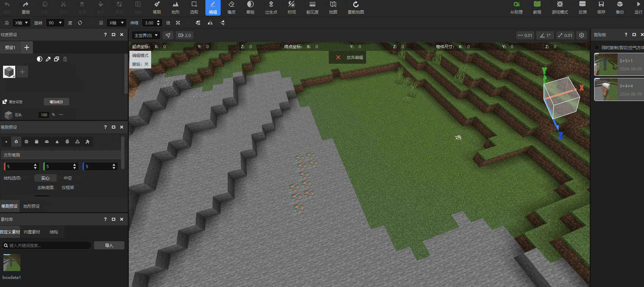Click the camera speed 2.0 control
The height and width of the screenshot is (287, 644).
(185, 35)
